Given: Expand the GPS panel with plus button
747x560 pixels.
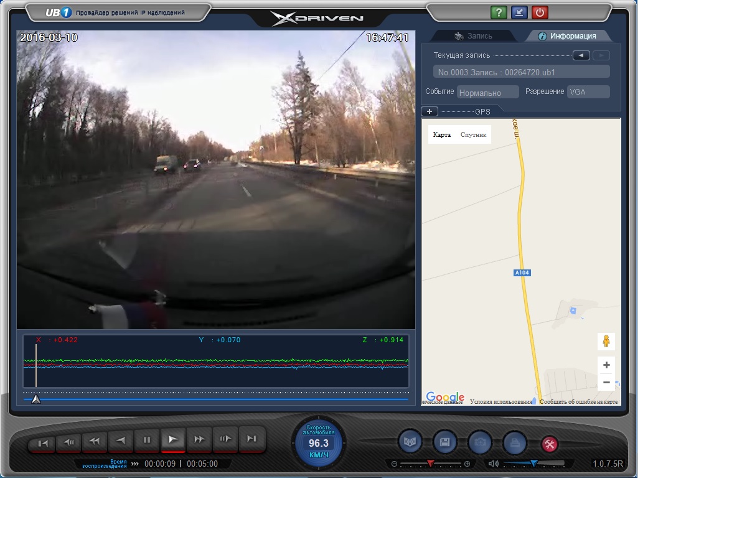Looking at the screenshot, I should 430,111.
